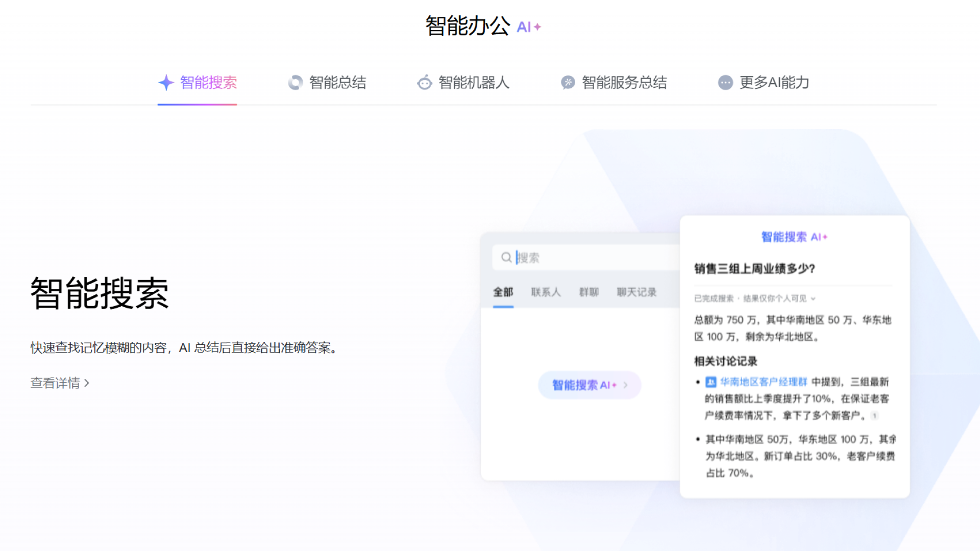
Task: Click the 查看详情 link
Action: pos(55,383)
